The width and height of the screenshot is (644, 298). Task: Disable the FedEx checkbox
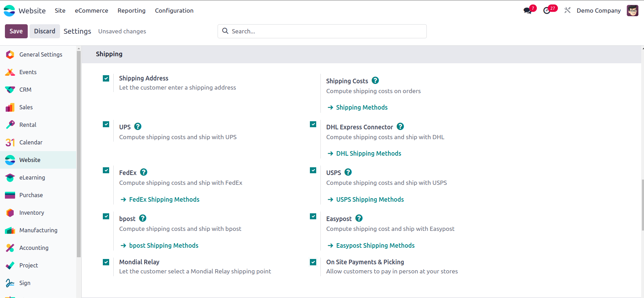[x=106, y=170]
